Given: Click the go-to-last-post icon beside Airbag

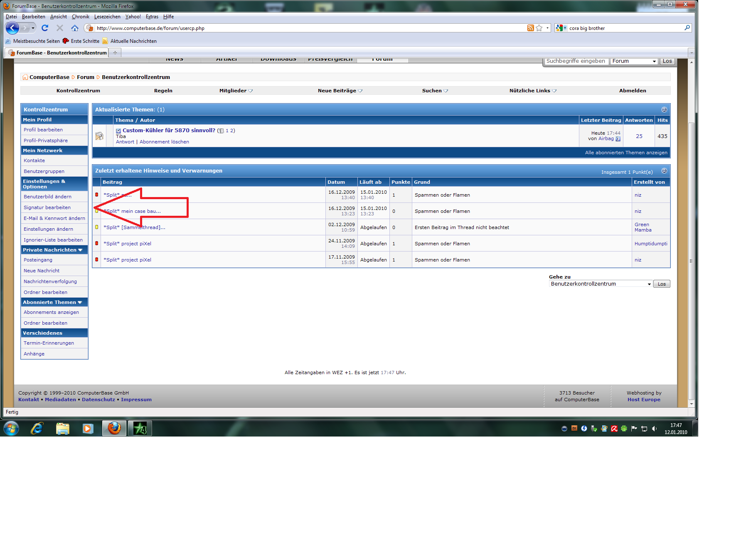Looking at the screenshot, I should (x=618, y=139).
